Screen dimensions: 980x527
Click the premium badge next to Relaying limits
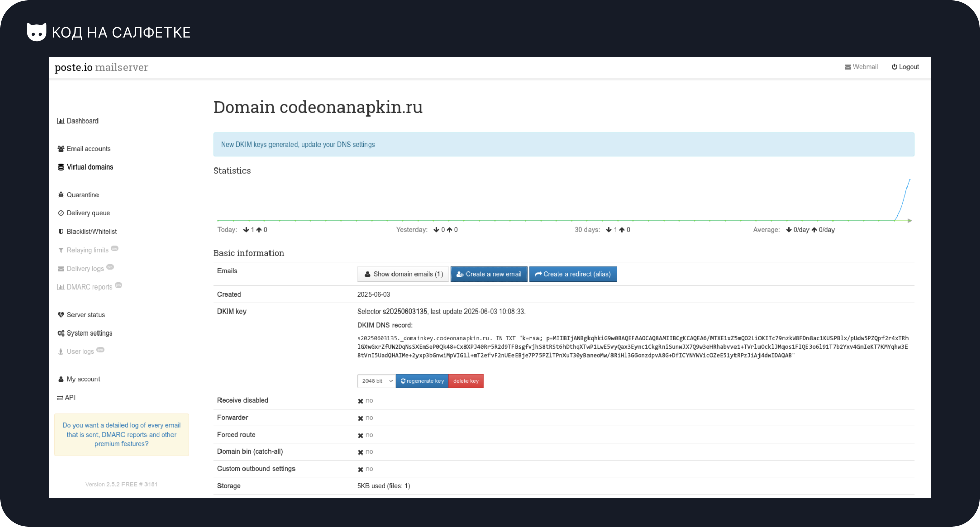[115, 249]
